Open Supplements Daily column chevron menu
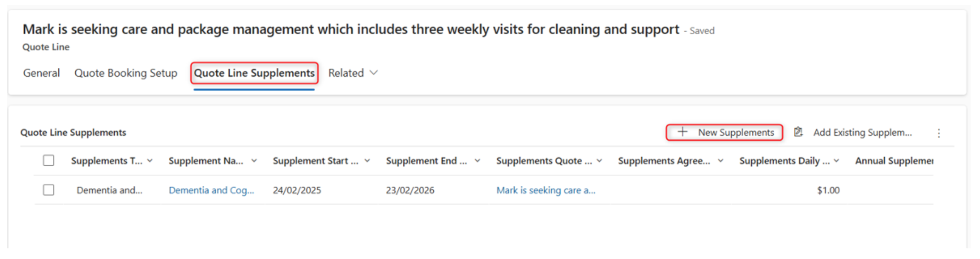Screen dimensions: 980x259 tap(836, 161)
